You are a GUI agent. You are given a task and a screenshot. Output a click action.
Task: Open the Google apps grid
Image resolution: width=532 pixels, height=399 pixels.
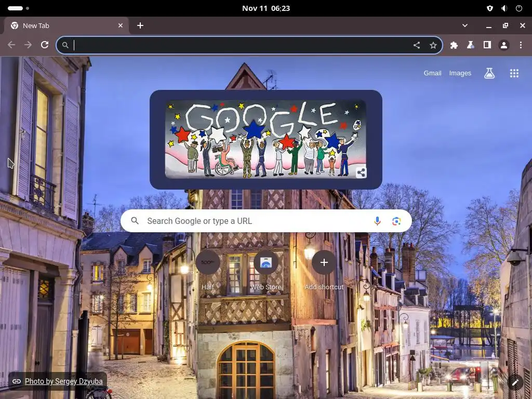(514, 73)
